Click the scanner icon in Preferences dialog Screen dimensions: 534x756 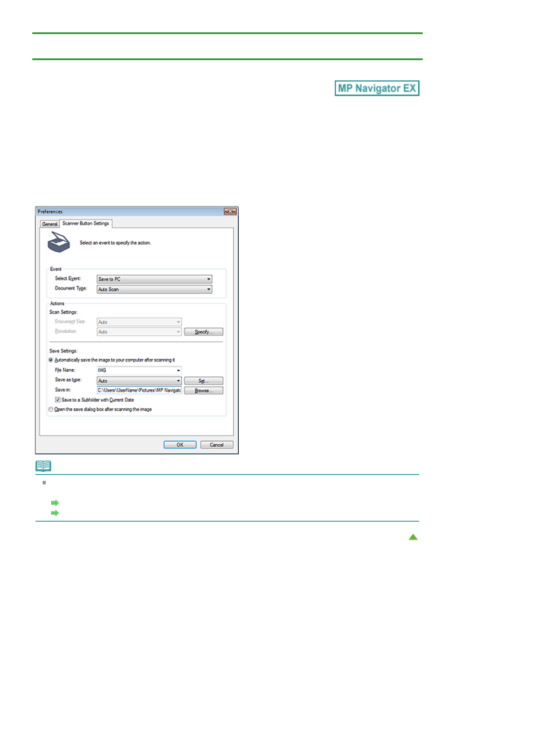(x=59, y=242)
